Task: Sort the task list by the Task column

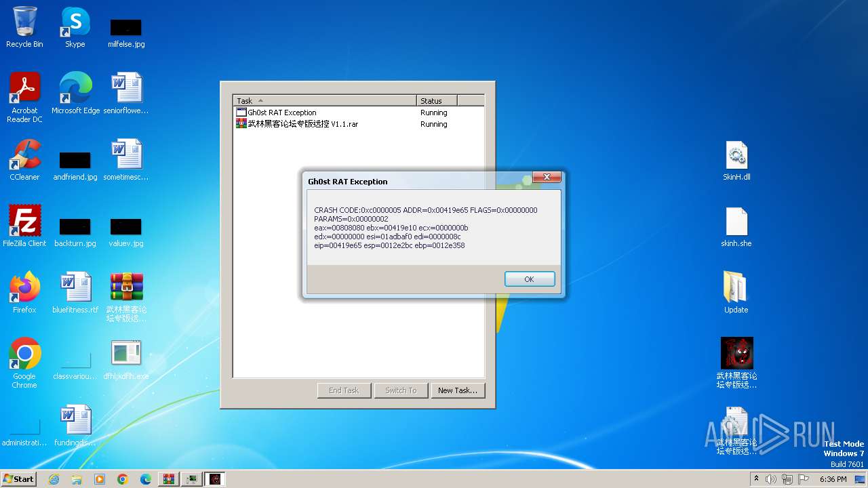Action: pos(325,100)
